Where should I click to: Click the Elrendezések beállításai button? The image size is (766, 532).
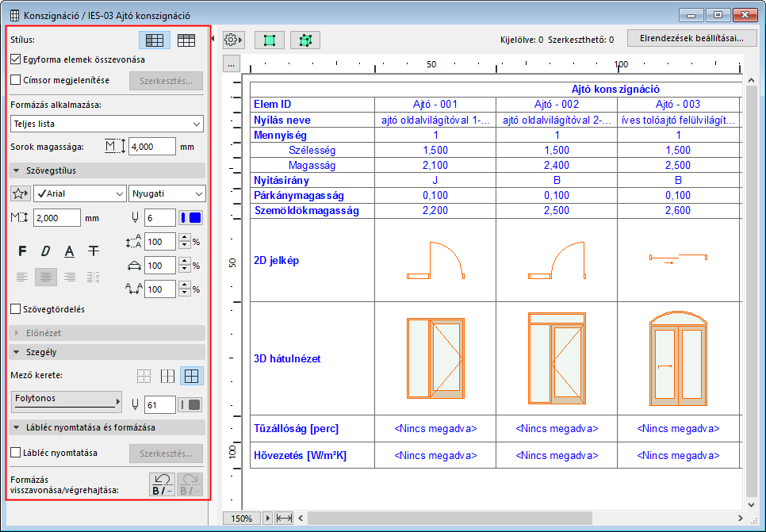686,38
